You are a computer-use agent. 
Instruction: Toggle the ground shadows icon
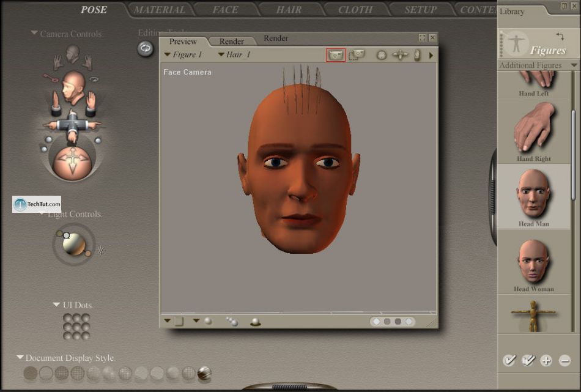(255, 322)
